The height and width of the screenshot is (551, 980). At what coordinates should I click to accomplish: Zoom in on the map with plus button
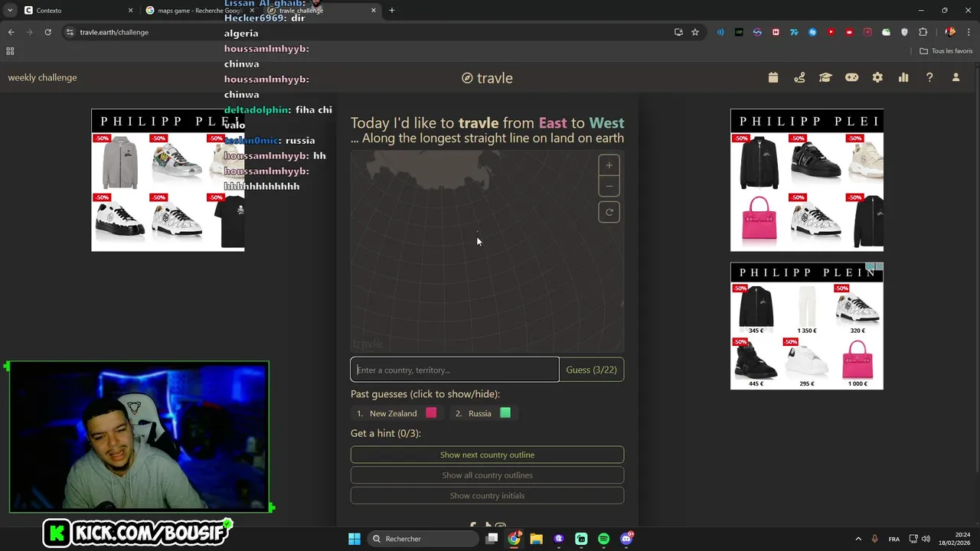pyautogui.click(x=609, y=165)
